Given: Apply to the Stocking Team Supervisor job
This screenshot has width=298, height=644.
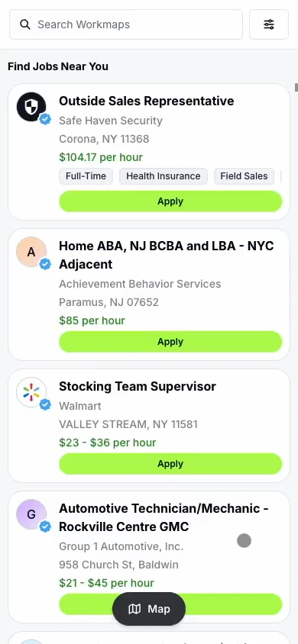Looking at the screenshot, I should tap(170, 464).
